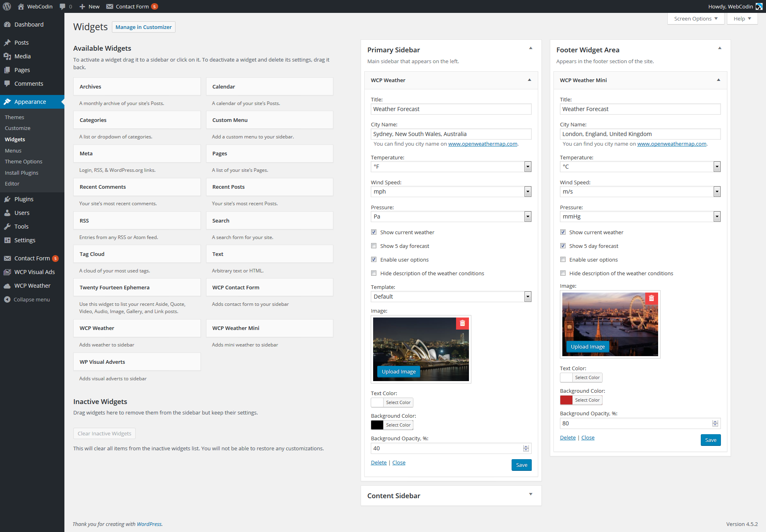Save the WCP Weather Mini widget
The image size is (766, 532).
coord(710,440)
